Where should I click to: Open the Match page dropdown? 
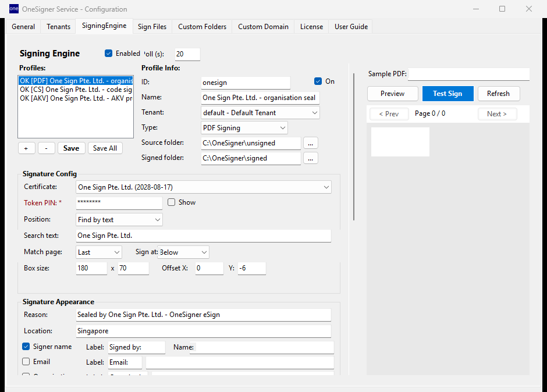(x=99, y=252)
